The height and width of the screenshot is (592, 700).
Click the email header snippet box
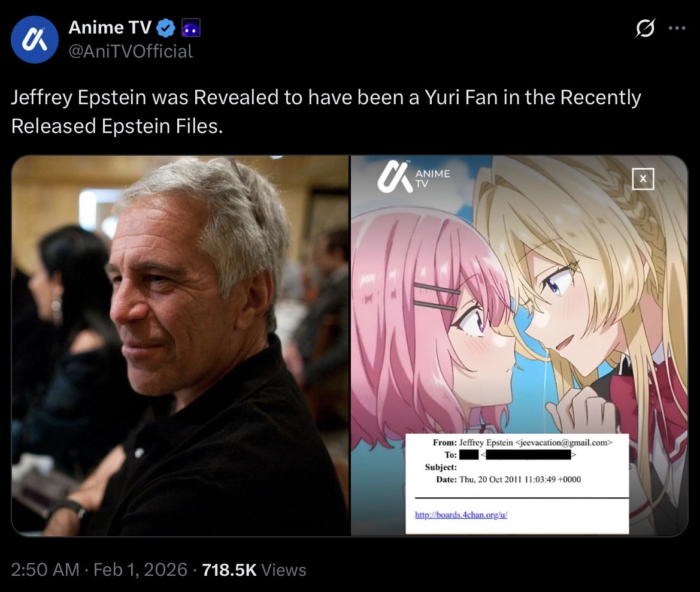point(517,484)
